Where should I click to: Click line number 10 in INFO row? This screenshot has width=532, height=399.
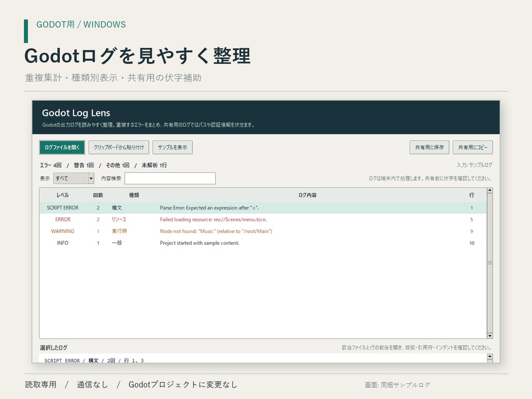coord(472,243)
